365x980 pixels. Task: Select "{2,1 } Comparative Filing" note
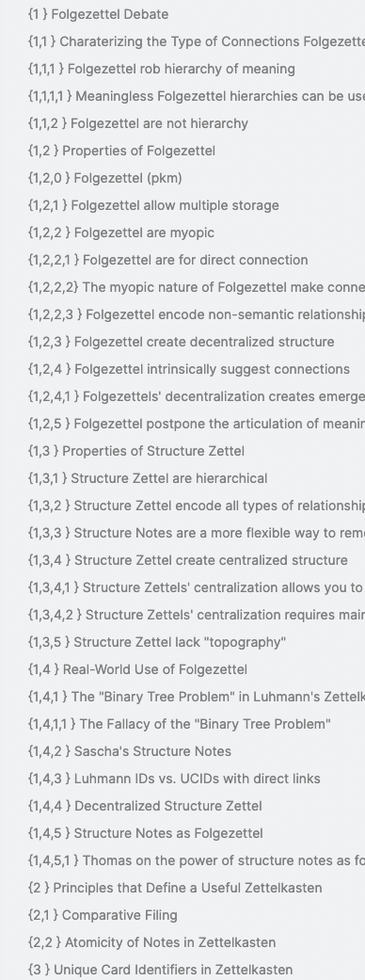(103, 916)
